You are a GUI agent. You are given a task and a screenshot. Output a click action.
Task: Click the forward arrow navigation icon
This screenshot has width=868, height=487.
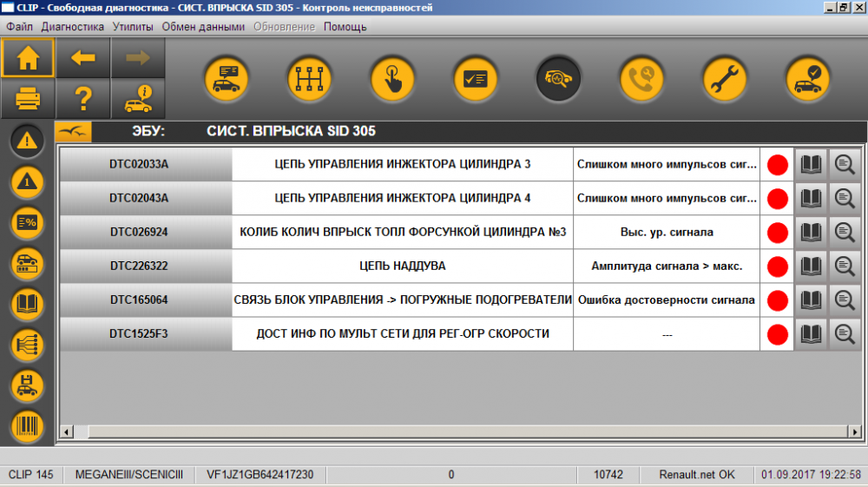coord(138,57)
